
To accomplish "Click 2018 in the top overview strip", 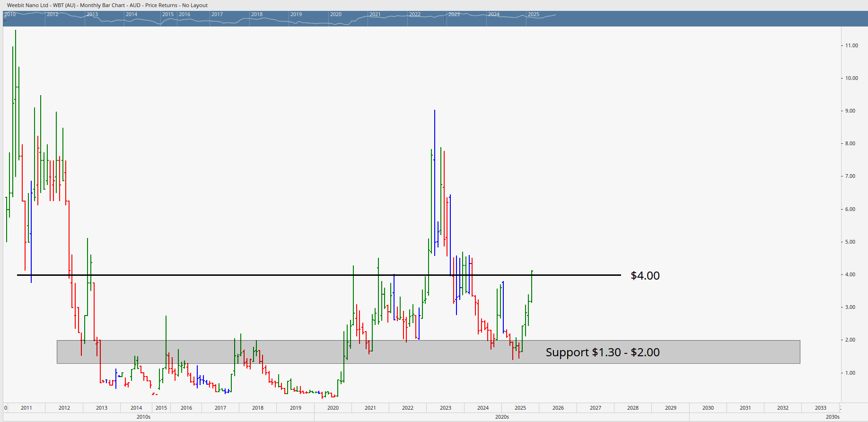I will coord(257,14).
